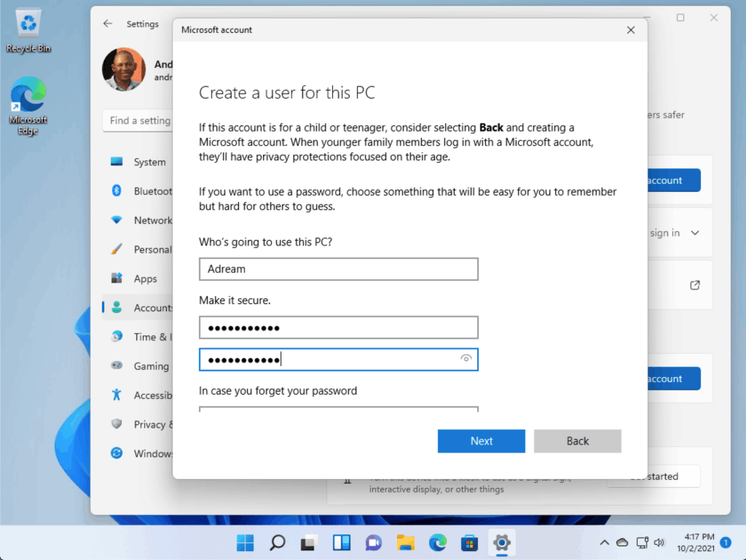Open the clock and date panel
The image size is (746, 560).
[x=695, y=542]
